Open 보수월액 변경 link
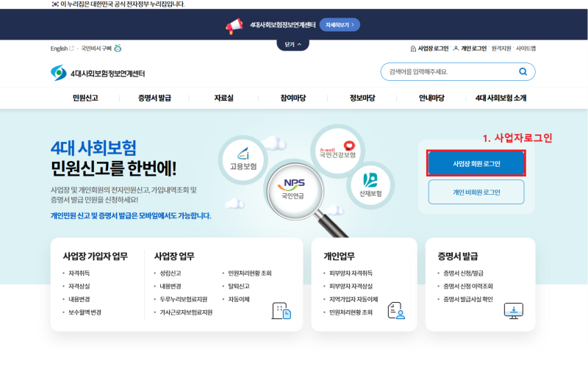 (85, 312)
